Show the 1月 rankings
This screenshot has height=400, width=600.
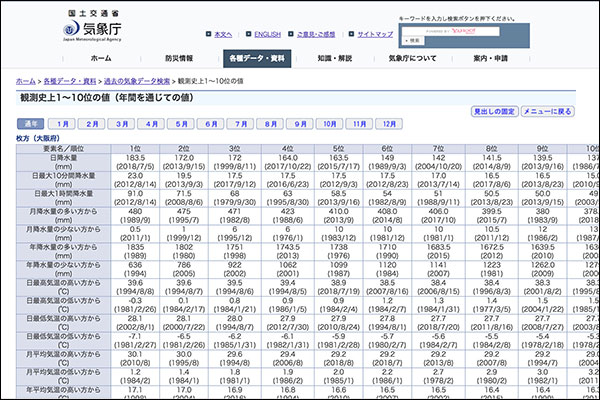pyautogui.click(x=63, y=124)
